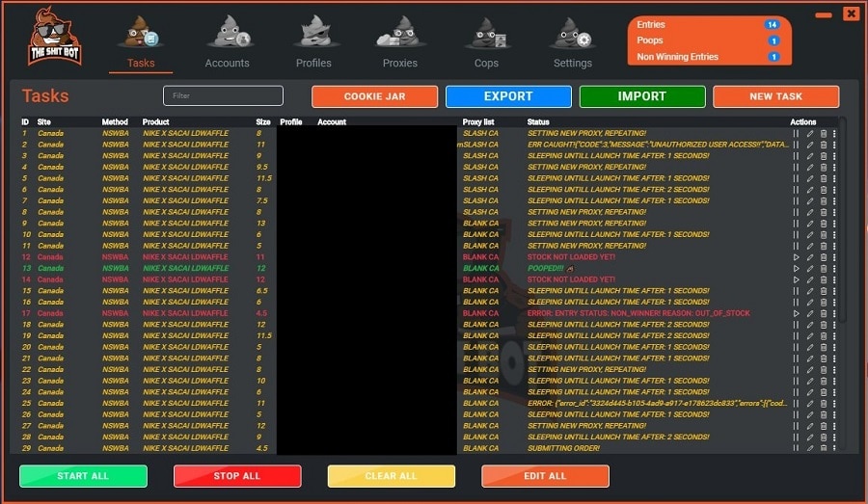This screenshot has width=868, height=504.
Task: Pause task 25
Action: click(x=796, y=404)
